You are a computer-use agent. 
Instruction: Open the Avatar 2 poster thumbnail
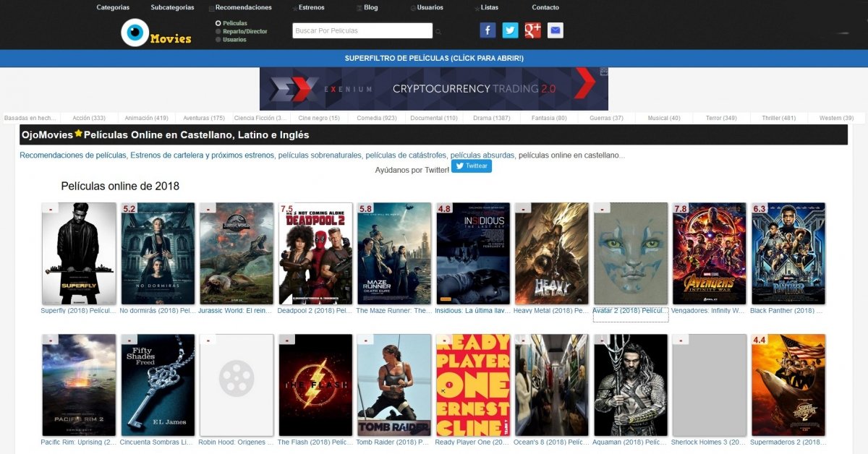pos(631,254)
